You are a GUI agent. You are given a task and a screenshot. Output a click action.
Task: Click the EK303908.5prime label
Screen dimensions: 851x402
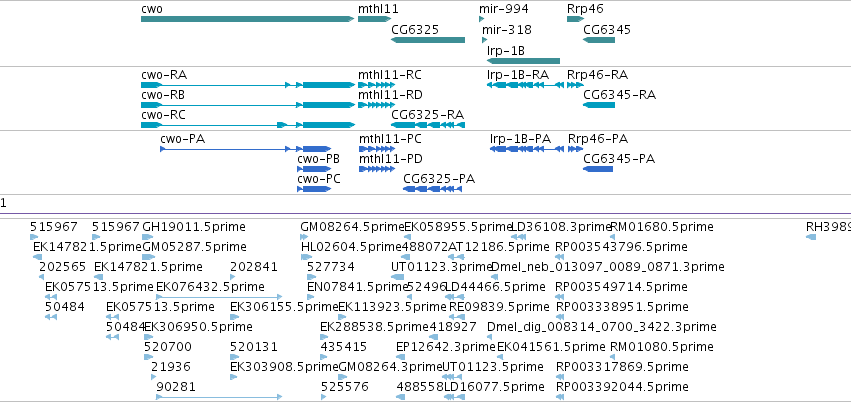pyautogui.click(x=284, y=367)
